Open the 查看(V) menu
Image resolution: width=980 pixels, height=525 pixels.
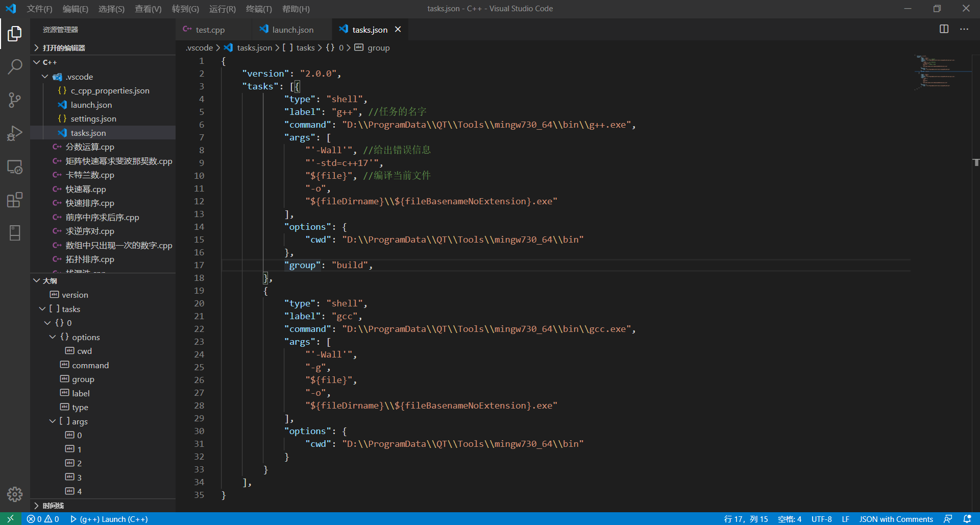pyautogui.click(x=148, y=9)
